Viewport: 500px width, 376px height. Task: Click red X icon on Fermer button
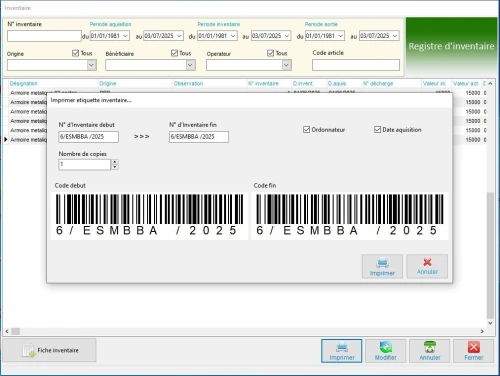[474, 347]
